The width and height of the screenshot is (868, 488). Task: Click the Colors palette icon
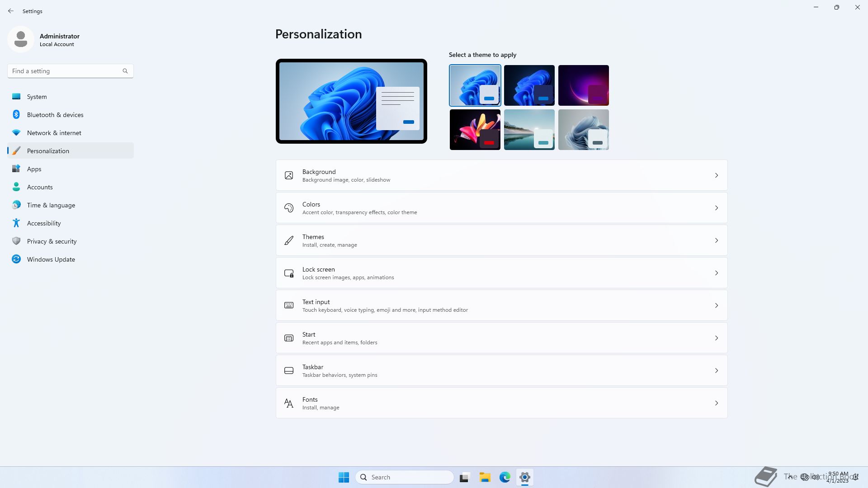pyautogui.click(x=289, y=208)
